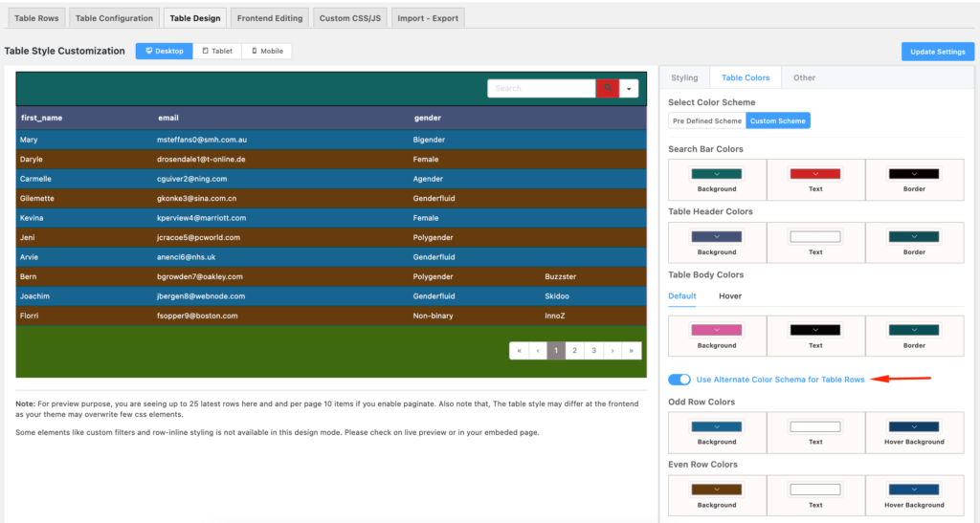980x523 pixels.
Task: Open Odd Row Hover Background color picker
Action: (x=914, y=426)
